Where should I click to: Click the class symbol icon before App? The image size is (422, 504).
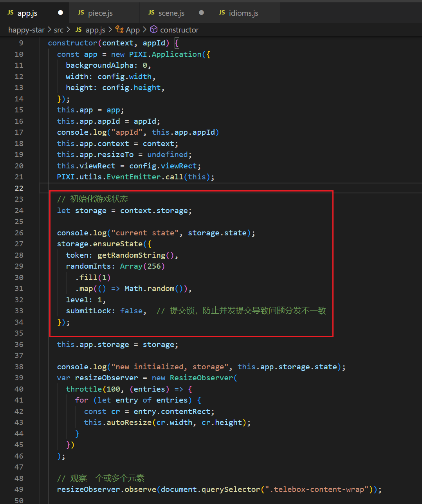pyautogui.click(x=119, y=29)
